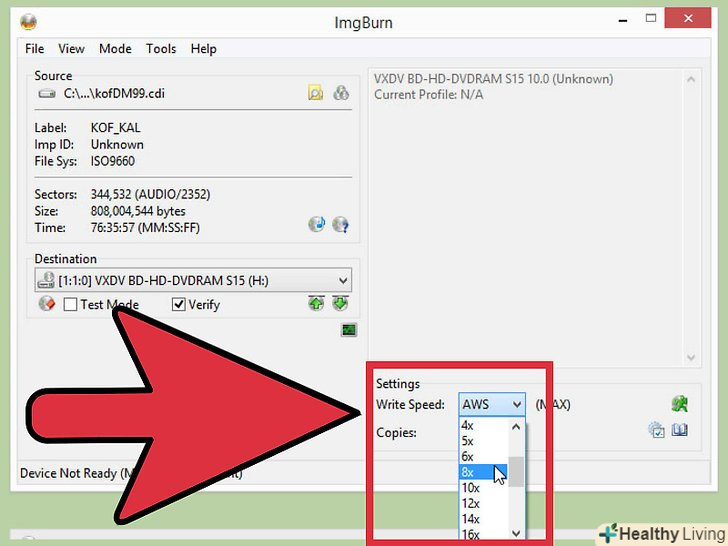The width and height of the screenshot is (728, 546).
Task: Click device info panel scroll up arrow
Action: point(691,80)
